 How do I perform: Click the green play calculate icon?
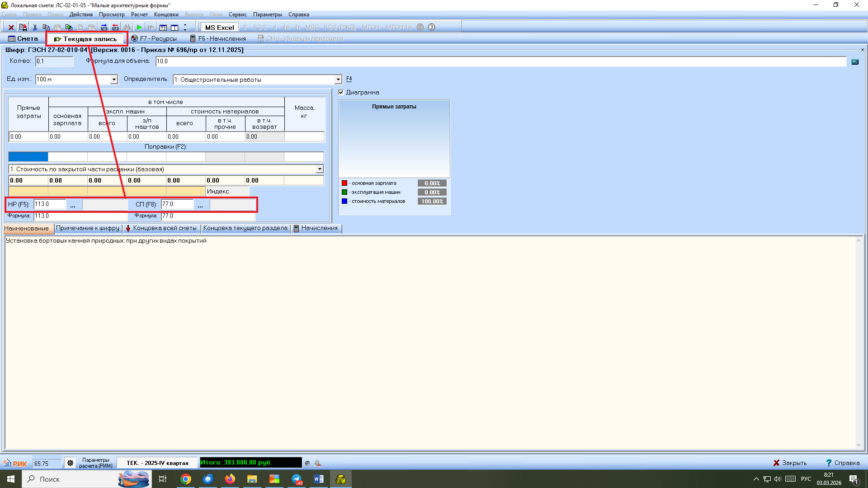pos(139,28)
